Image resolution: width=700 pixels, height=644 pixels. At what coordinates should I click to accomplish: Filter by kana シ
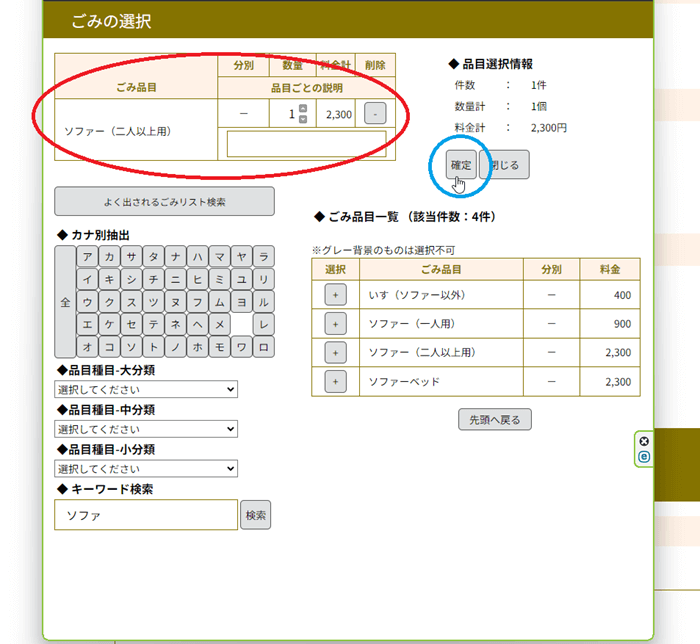coord(131,279)
